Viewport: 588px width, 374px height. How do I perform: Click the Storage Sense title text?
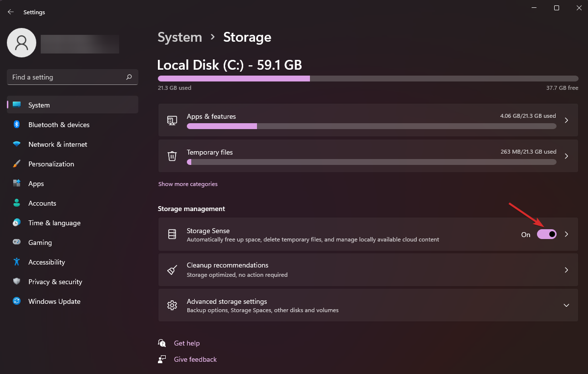208,231
